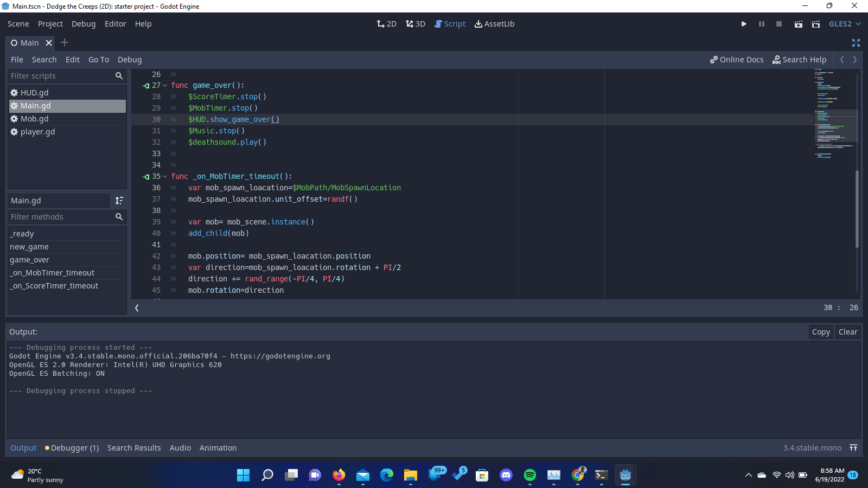
Task: Play the edited scene via clapperboard icon
Action: [x=799, y=24]
